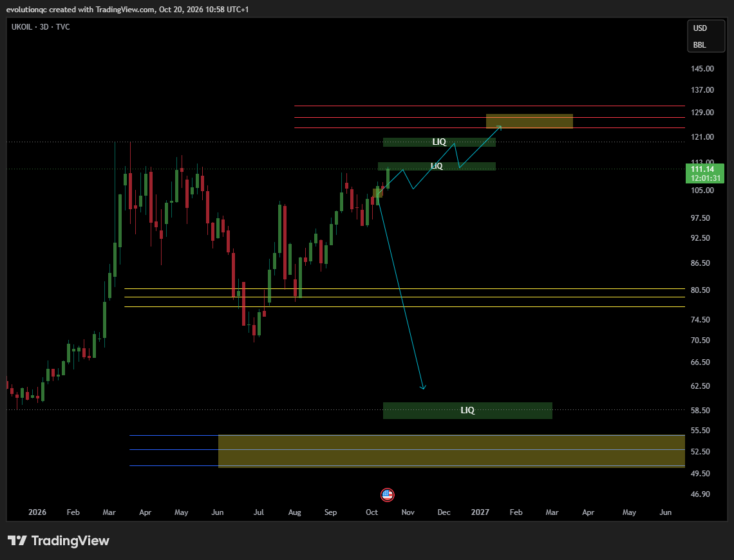Click the small orange box near the October candles
734x560 pixels.
[x=378, y=192]
